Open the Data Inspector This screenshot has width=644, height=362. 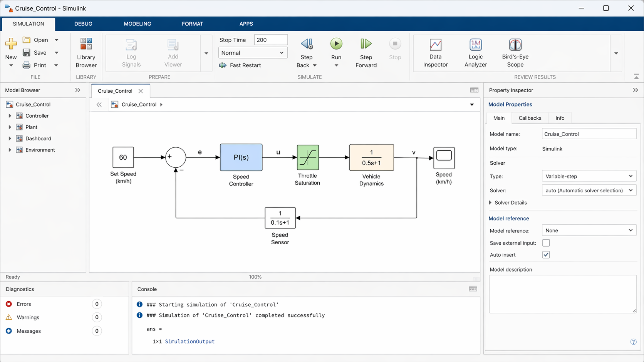pyautogui.click(x=435, y=53)
